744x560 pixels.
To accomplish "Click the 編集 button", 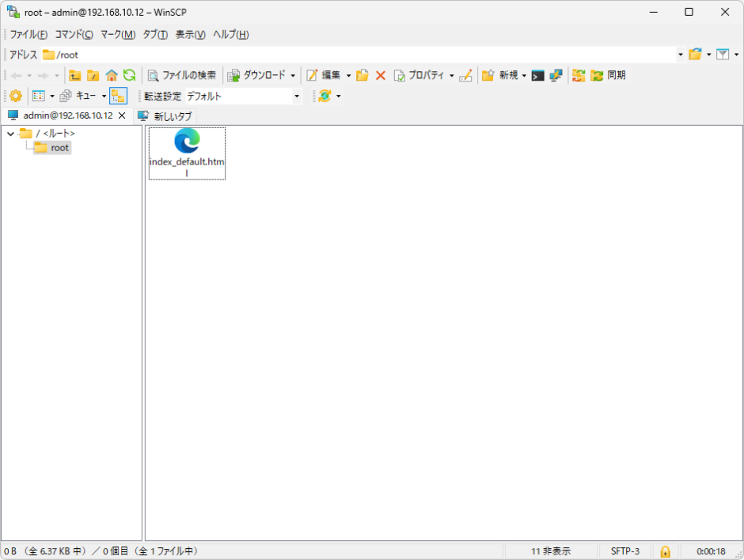I will point(328,75).
